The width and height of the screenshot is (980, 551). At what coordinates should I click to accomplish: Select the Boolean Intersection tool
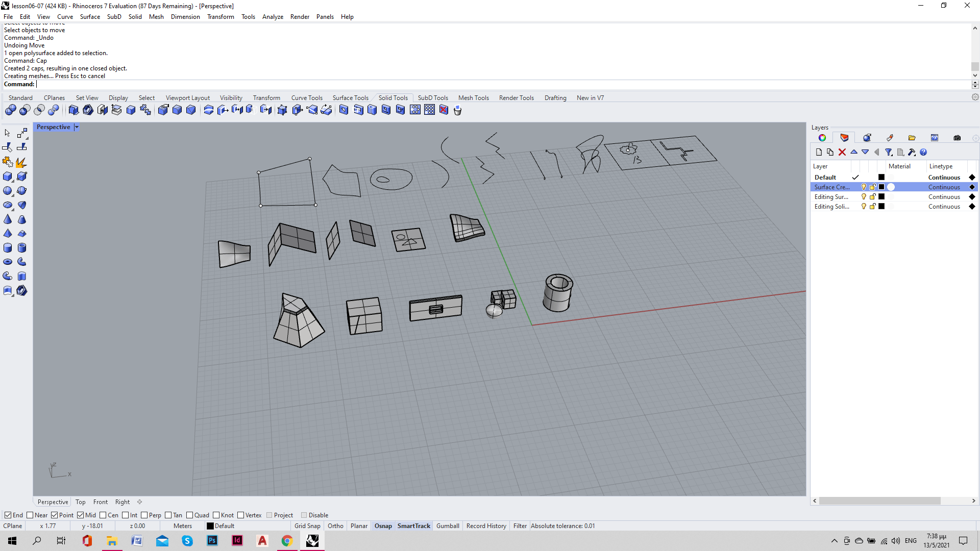tap(39, 110)
